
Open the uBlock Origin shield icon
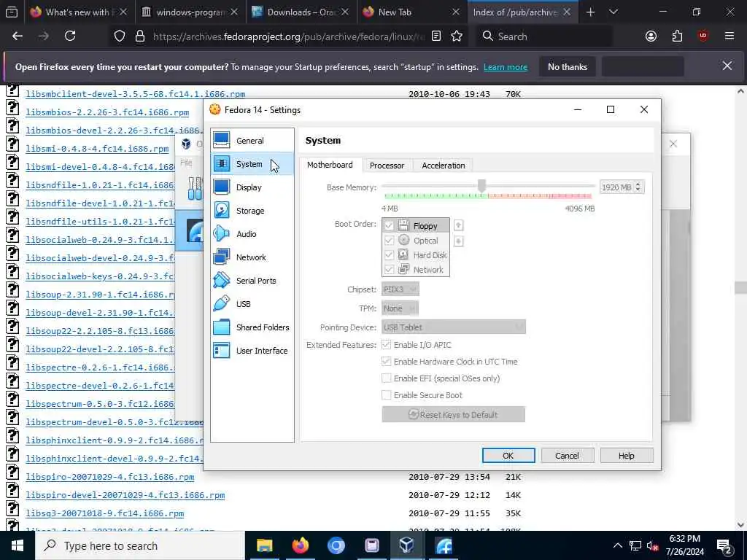pyautogui.click(x=703, y=36)
